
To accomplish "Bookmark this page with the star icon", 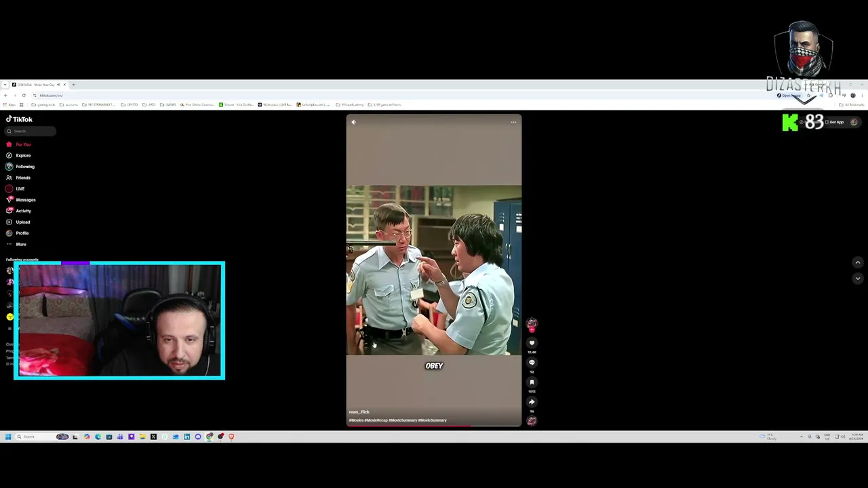I will [808, 96].
